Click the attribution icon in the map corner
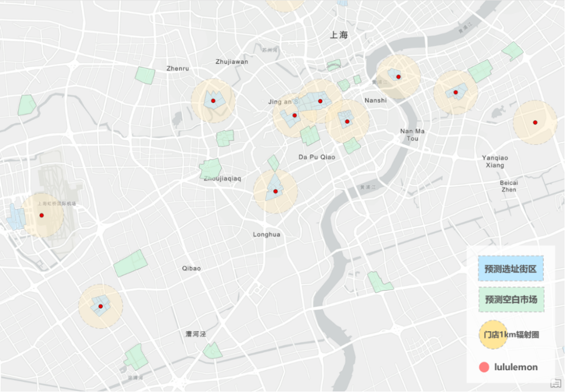 point(555,383)
